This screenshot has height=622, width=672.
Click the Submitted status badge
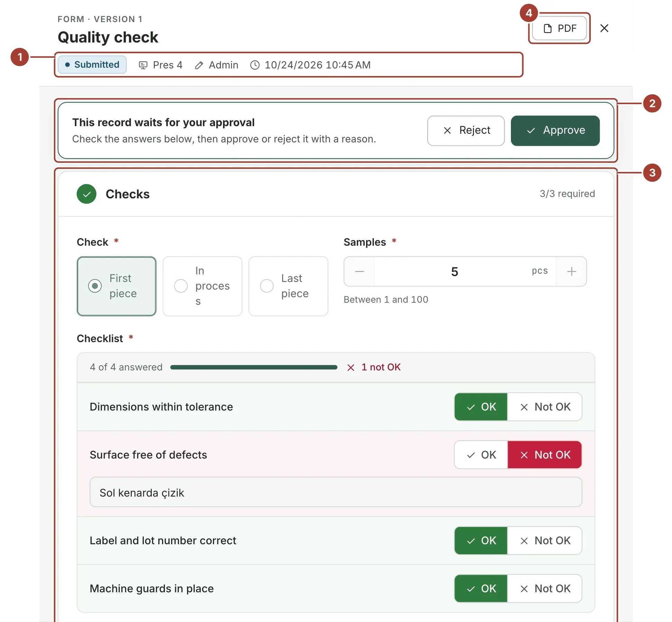92,65
